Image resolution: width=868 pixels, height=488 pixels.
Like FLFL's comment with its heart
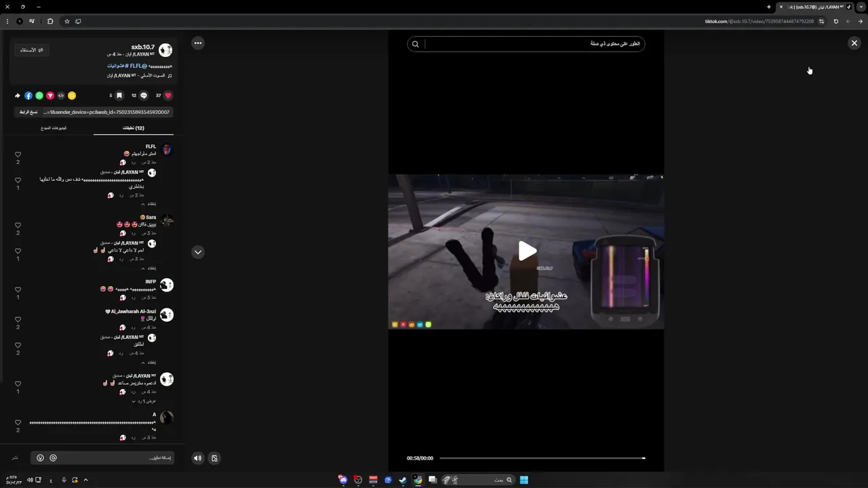18,155
